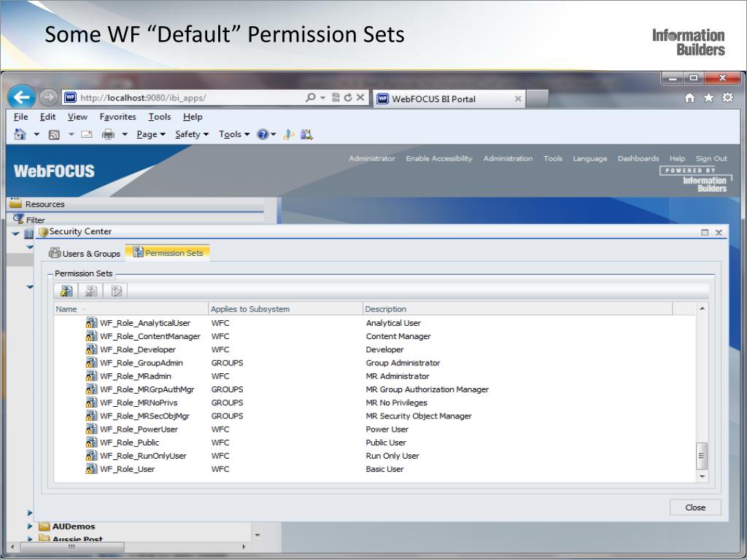Image resolution: width=747 pixels, height=560 pixels.
Task: Click the research add-on icon in command bar
Action: point(306,135)
